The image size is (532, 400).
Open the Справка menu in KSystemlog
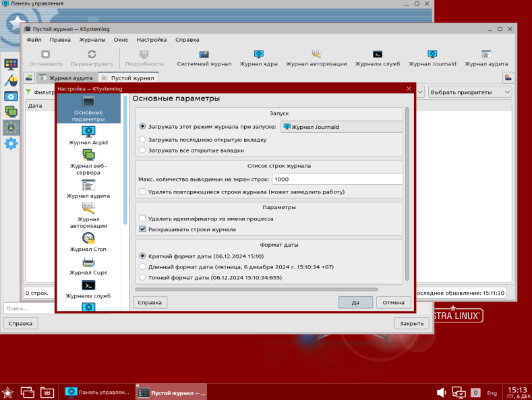click(187, 40)
